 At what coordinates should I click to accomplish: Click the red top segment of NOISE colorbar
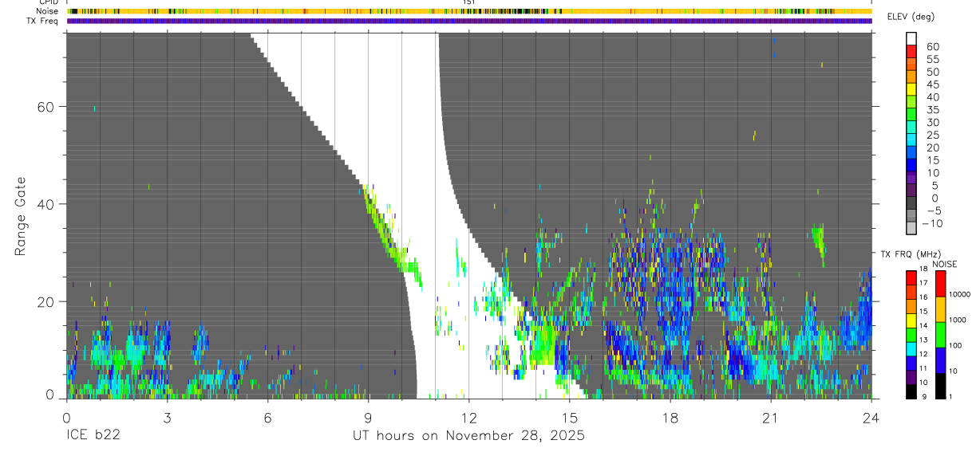[941, 284]
